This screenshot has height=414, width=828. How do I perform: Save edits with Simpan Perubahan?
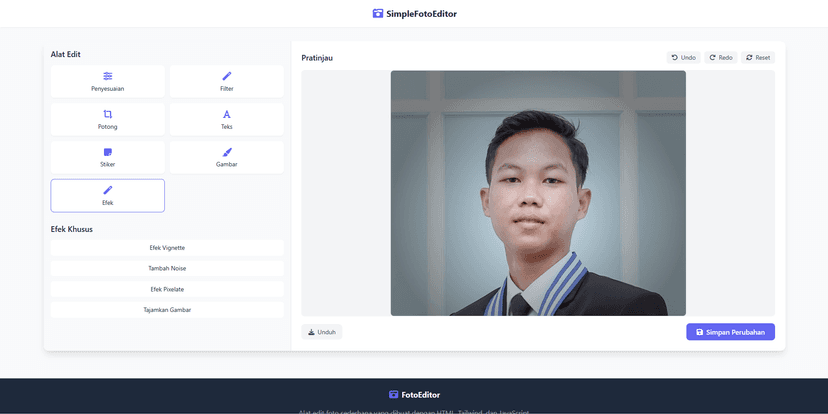730,332
